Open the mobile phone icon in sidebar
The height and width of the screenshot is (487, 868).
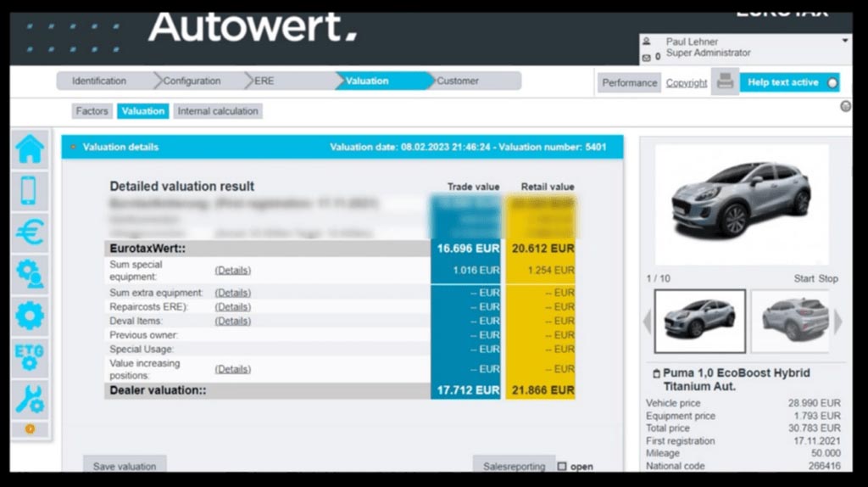point(30,190)
